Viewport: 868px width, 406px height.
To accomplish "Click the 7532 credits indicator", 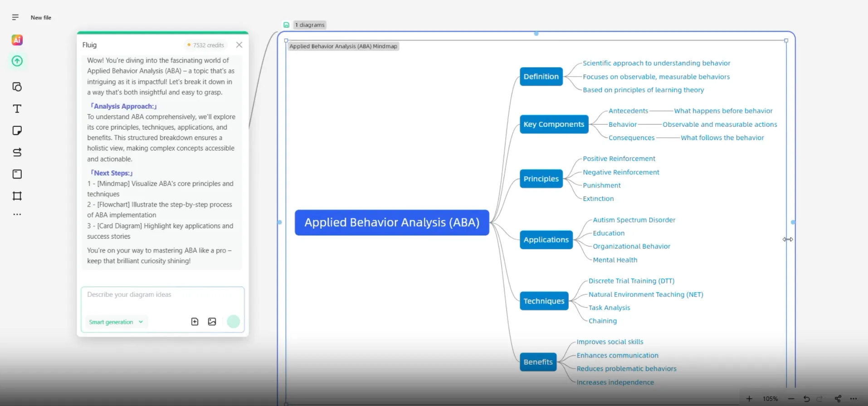I will (x=205, y=45).
